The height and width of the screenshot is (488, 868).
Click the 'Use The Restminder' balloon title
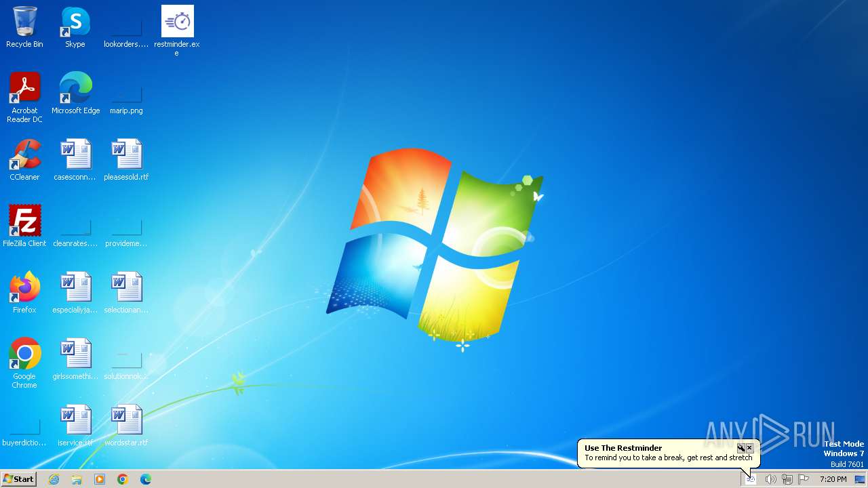(623, 448)
